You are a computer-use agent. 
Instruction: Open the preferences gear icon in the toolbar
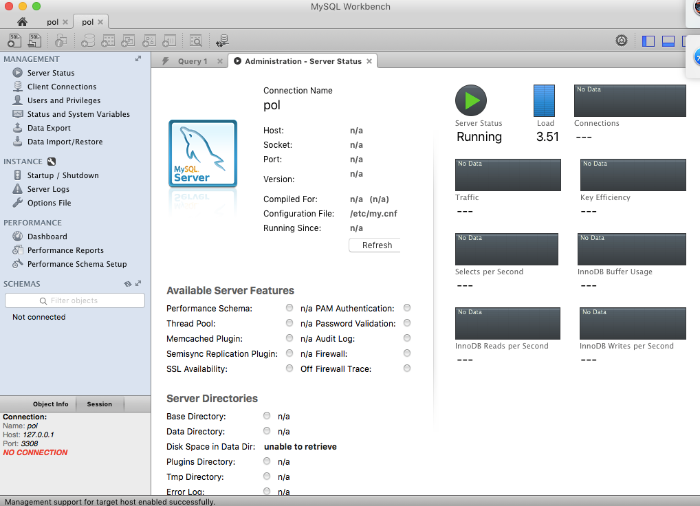[621, 41]
